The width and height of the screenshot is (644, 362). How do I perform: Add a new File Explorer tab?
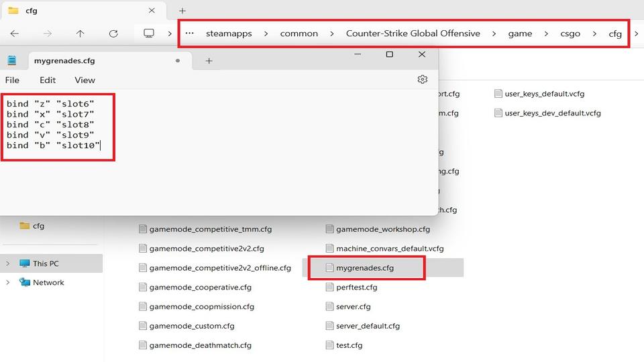[182, 11]
